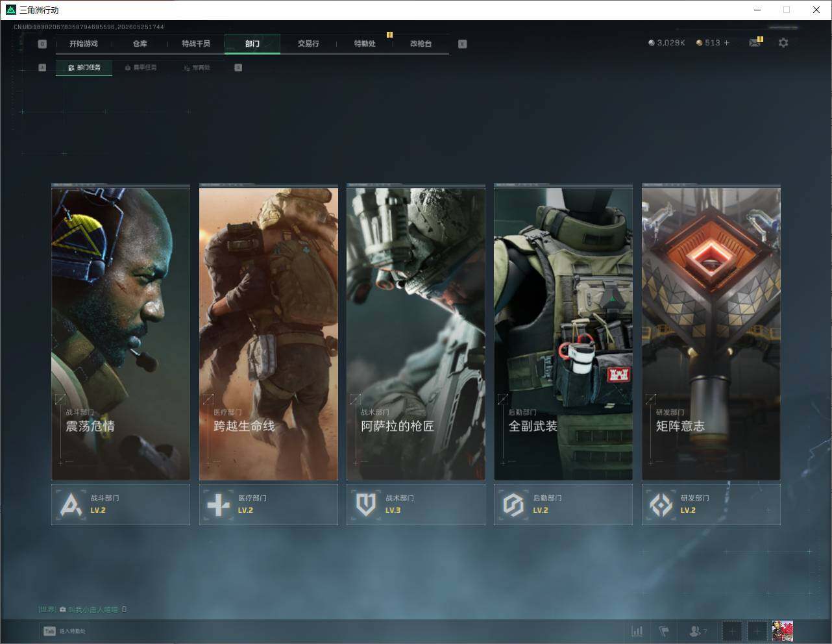Click the Q key hint before 开始游戏
832x644 pixels.
(x=42, y=44)
